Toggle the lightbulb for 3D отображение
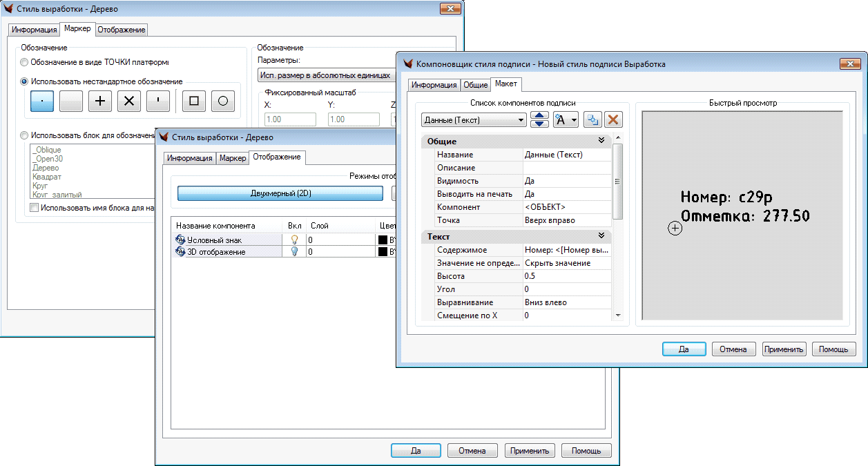The height and width of the screenshot is (466, 868). [294, 252]
